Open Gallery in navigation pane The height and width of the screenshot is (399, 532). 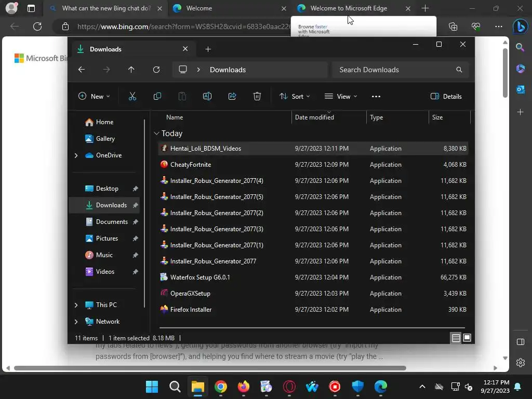pos(104,139)
